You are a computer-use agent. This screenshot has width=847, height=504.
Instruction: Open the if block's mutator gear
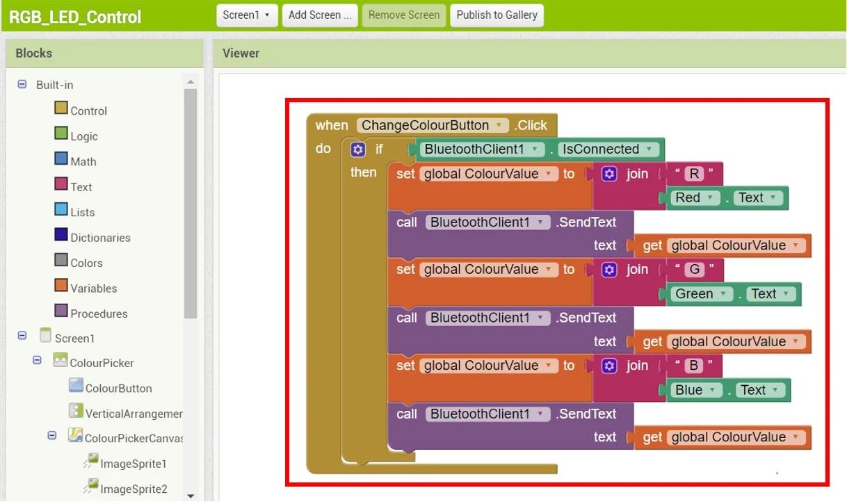(357, 149)
